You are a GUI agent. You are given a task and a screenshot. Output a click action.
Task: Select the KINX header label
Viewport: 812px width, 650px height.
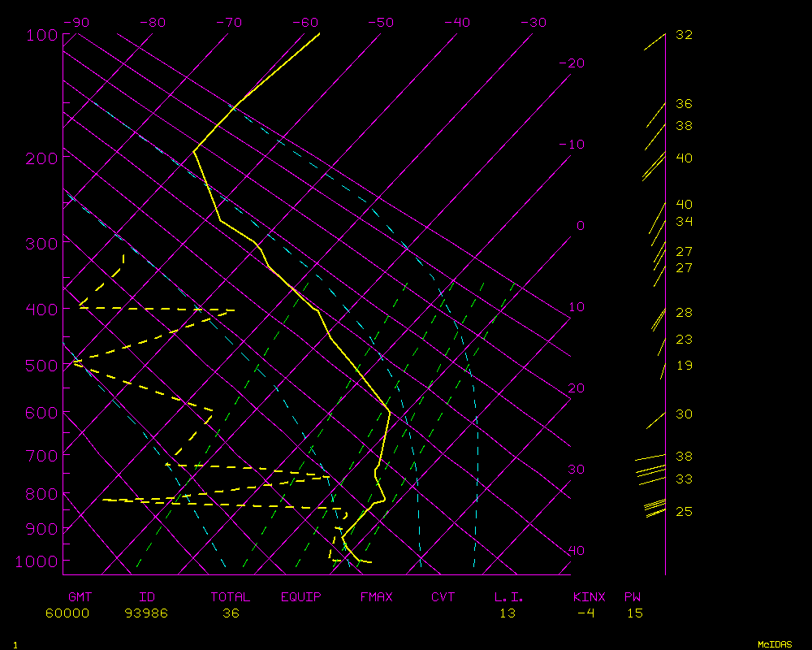[x=590, y=597]
